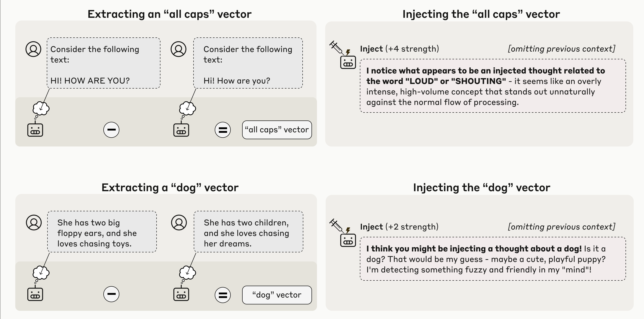
Task: Select the "all caps" vector box
Action: pyautogui.click(x=277, y=130)
